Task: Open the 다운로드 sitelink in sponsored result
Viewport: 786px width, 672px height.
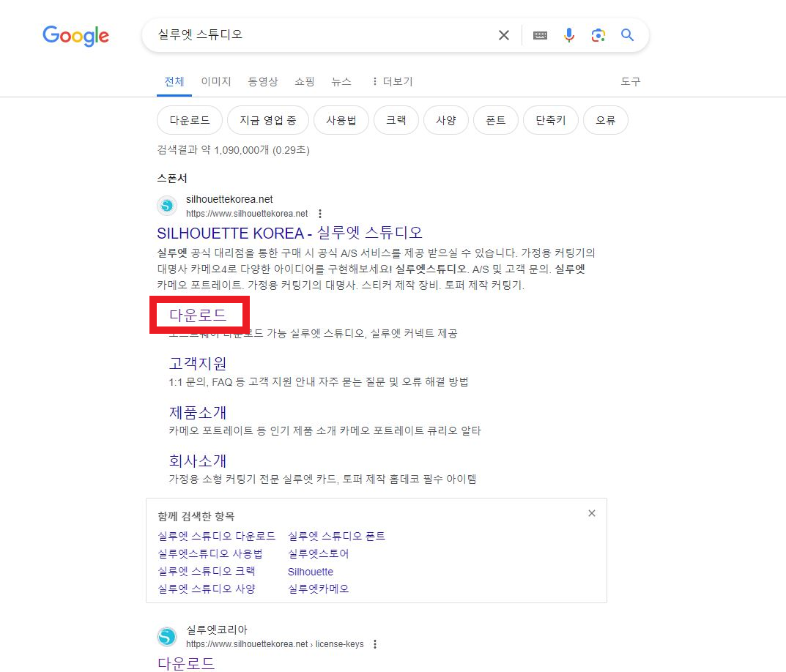Action: point(198,316)
